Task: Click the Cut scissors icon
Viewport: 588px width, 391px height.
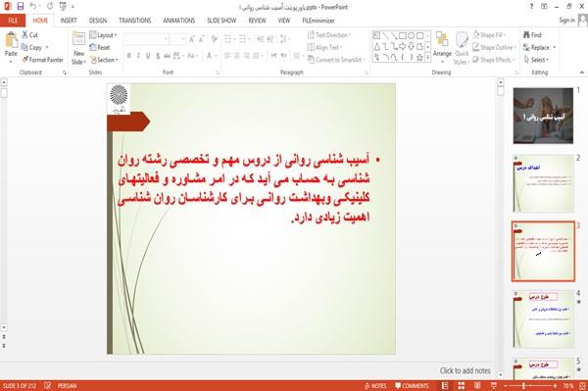Action: (25, 35)
